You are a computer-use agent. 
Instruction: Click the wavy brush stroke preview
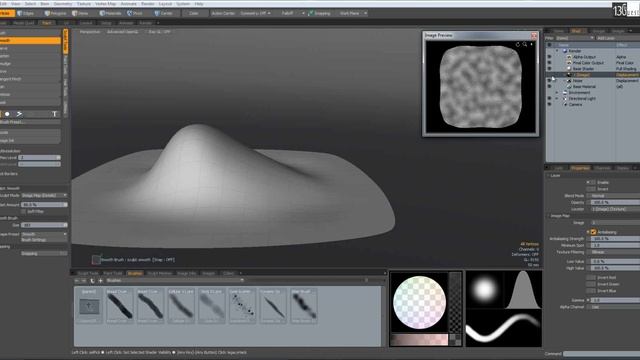504,328
